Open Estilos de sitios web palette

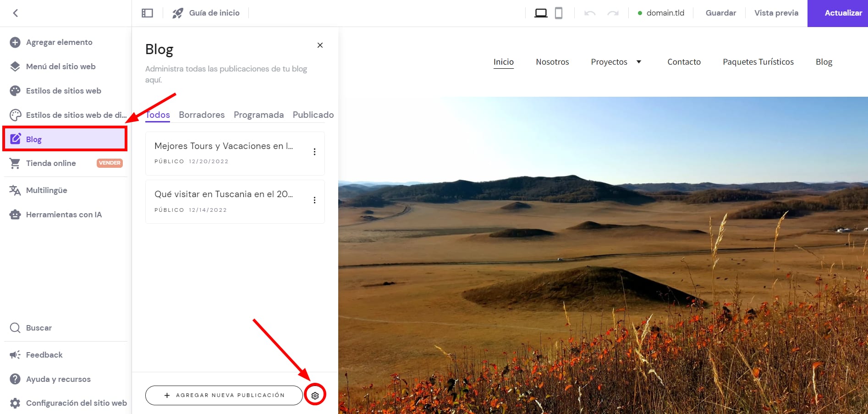(63, 91)
